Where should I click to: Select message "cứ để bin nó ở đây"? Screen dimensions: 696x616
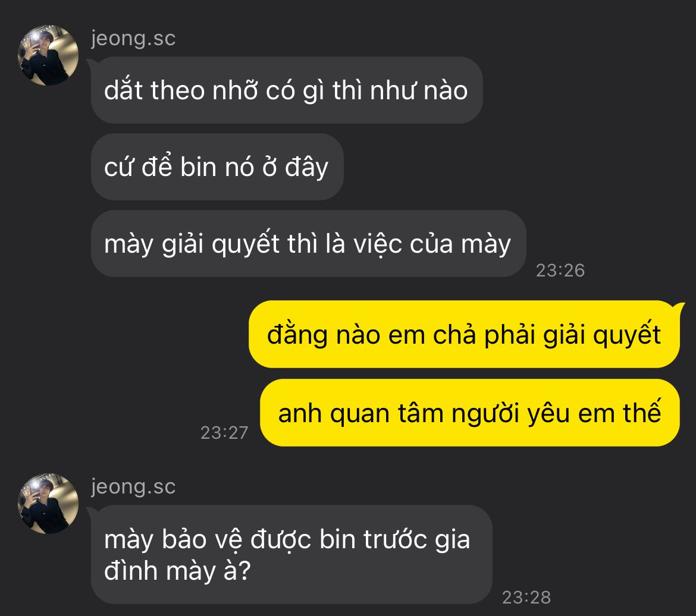click(x=217, y=167)
